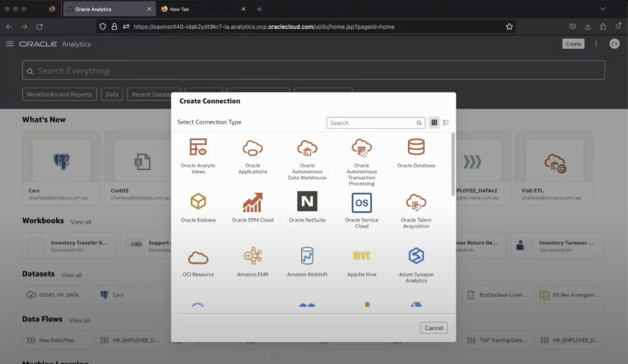The width and height of the screenshot is (628, 364).
Task: Open the CY user profile avatar
Action: click(x=615, y=44)
